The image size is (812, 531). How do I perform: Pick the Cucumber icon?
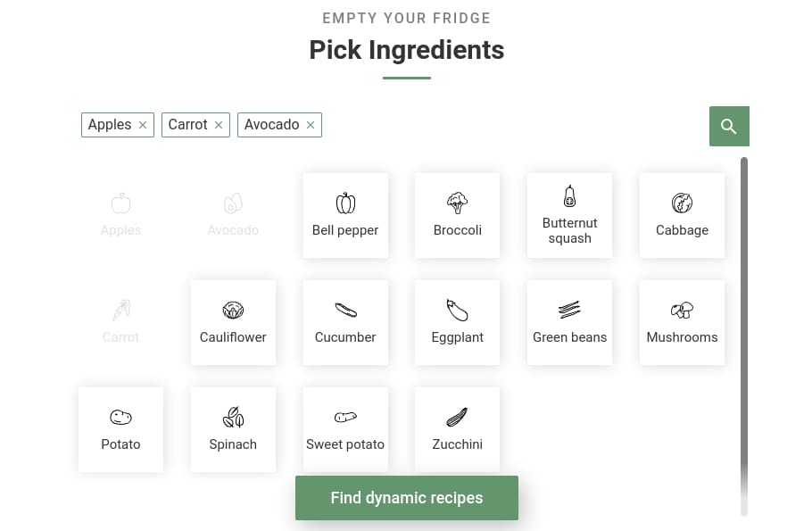pos(345,321)
